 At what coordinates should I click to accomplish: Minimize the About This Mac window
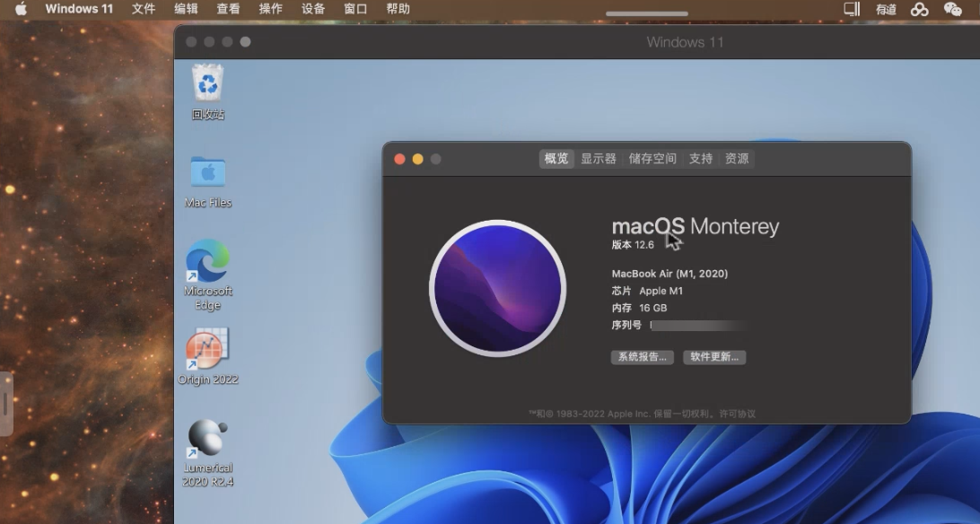pos(418,159)
